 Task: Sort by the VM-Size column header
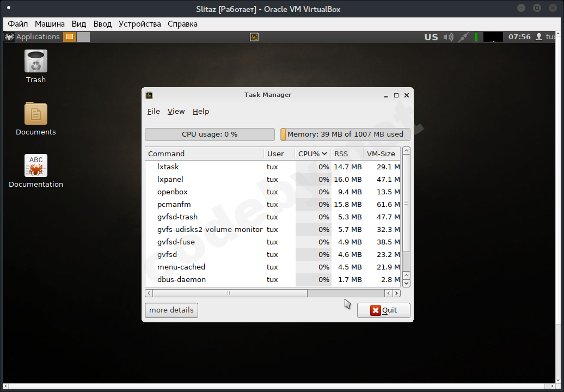[381, 154]
